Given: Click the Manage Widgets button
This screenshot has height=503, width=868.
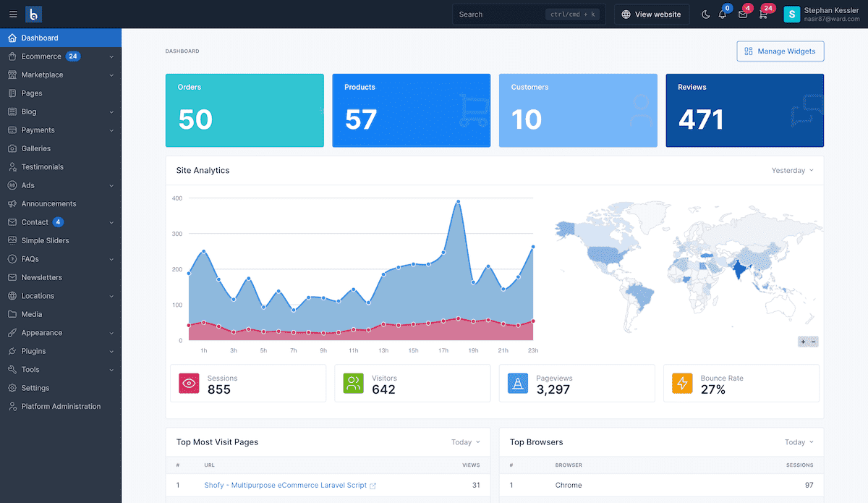Looking at the screenshot, I should click(780, 51).
